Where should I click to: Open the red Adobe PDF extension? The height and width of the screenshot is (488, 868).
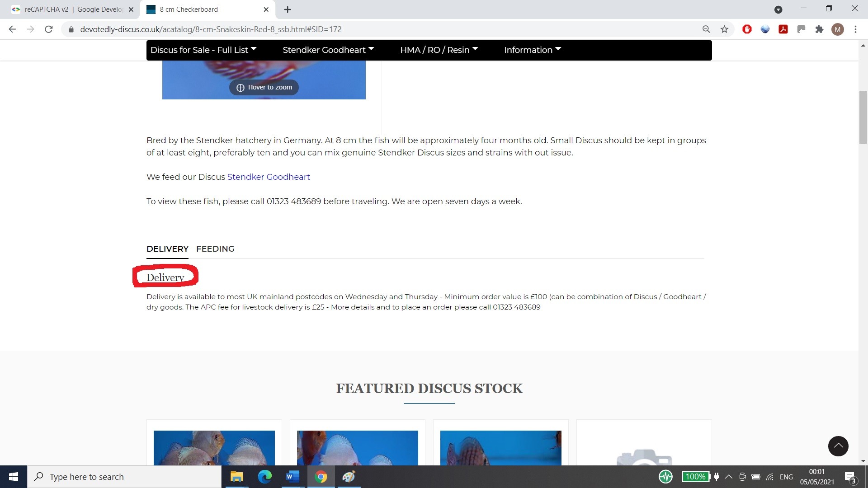point(783,29)
